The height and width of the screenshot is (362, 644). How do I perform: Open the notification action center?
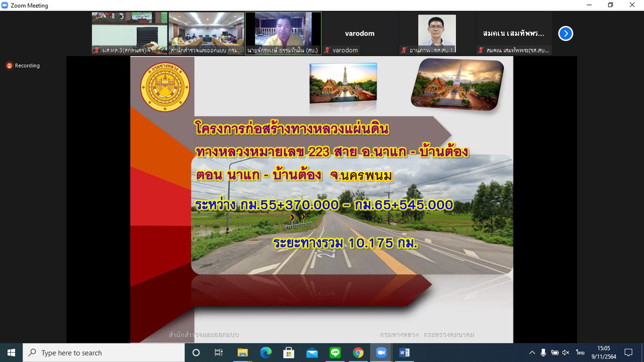click(x=628, y=353)
